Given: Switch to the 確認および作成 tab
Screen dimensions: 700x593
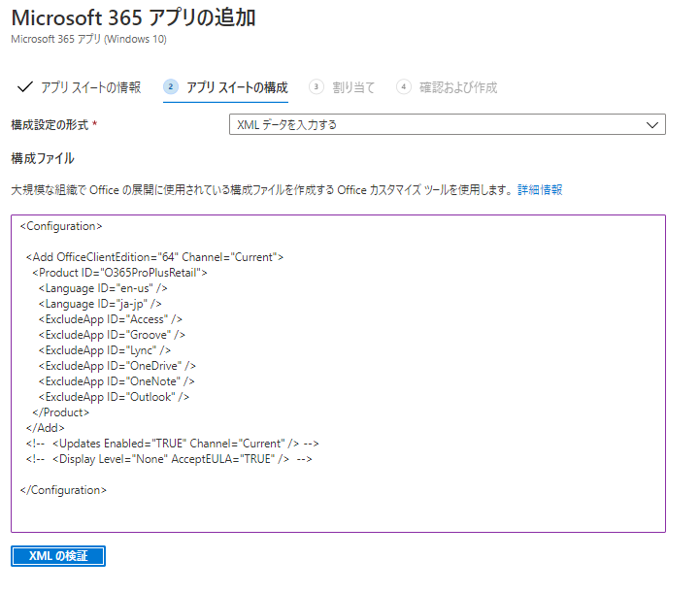Looking at the screenshot, I should point(458,87).
